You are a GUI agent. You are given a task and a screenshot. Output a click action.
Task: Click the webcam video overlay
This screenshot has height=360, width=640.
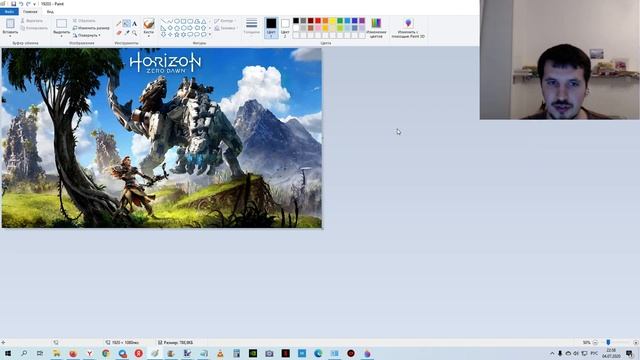tap(560, 60)
